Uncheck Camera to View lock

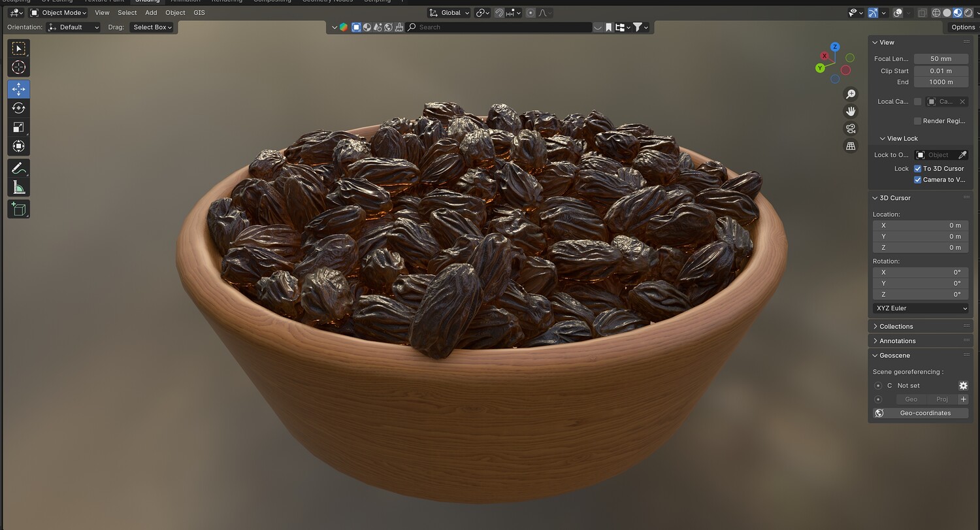coord(918,180)
